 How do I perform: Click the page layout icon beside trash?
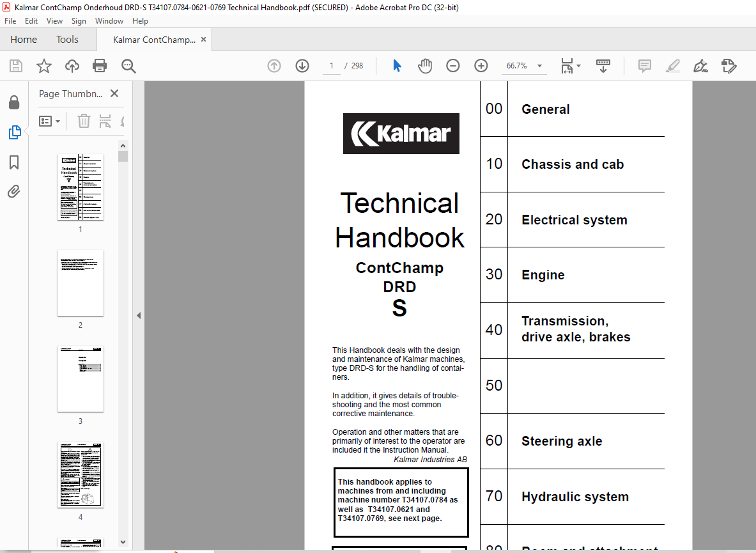[x=105, y=121]
